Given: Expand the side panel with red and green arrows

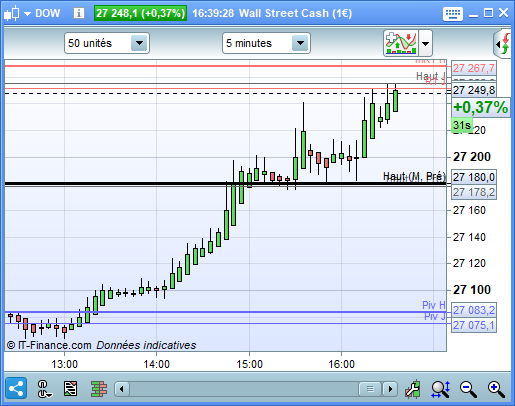Looking at the screenshot, I should pyautogui.click(x=503, y=43).
